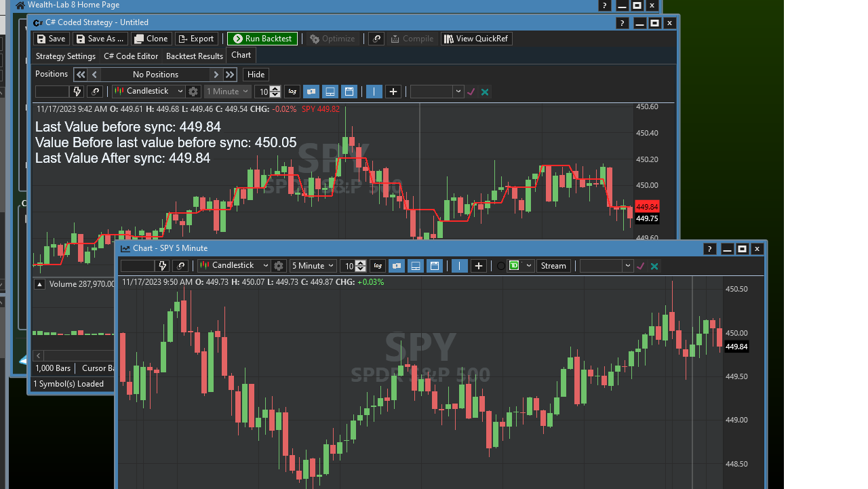
Task: Click symbol input in SPY 5 Minute chart
Action: tap(138, 266)
